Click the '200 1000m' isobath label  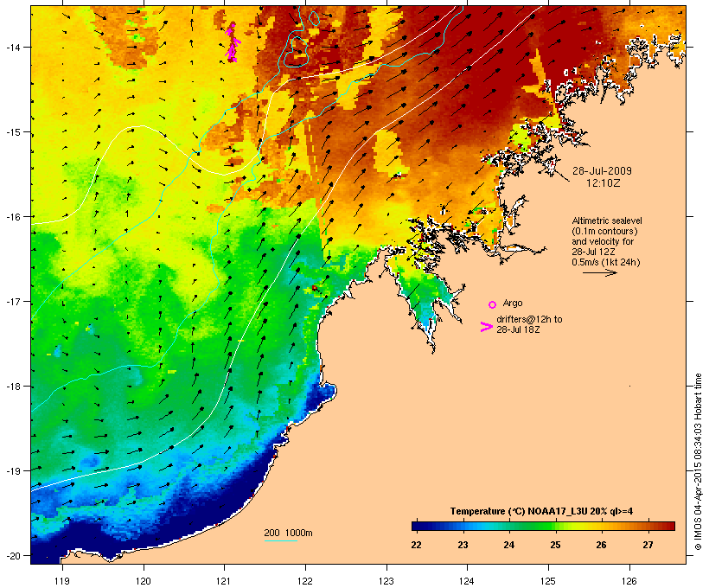click(x=288, y=533)
